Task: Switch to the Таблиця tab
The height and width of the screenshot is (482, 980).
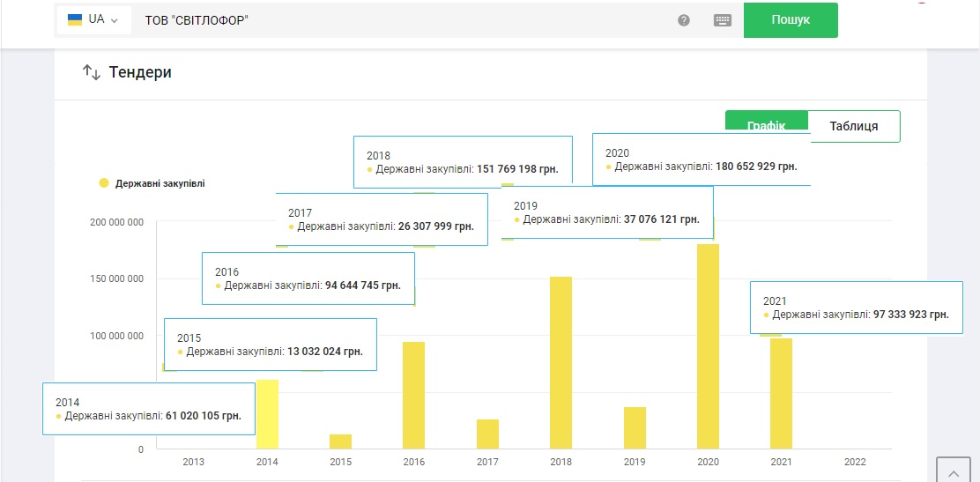Action: pos(853,126)
